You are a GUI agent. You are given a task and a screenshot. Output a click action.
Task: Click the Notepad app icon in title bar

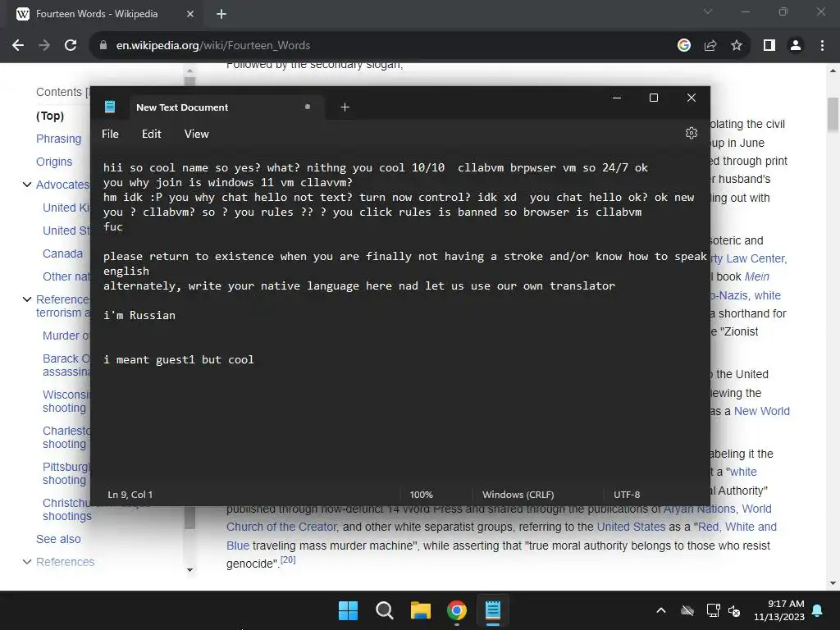coord(110,107)
